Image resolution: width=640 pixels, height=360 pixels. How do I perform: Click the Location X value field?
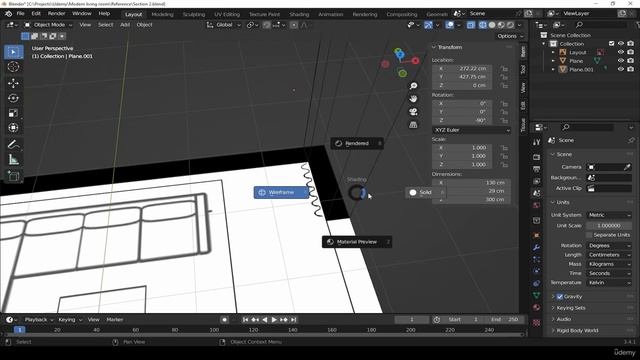tap(462, 69)
